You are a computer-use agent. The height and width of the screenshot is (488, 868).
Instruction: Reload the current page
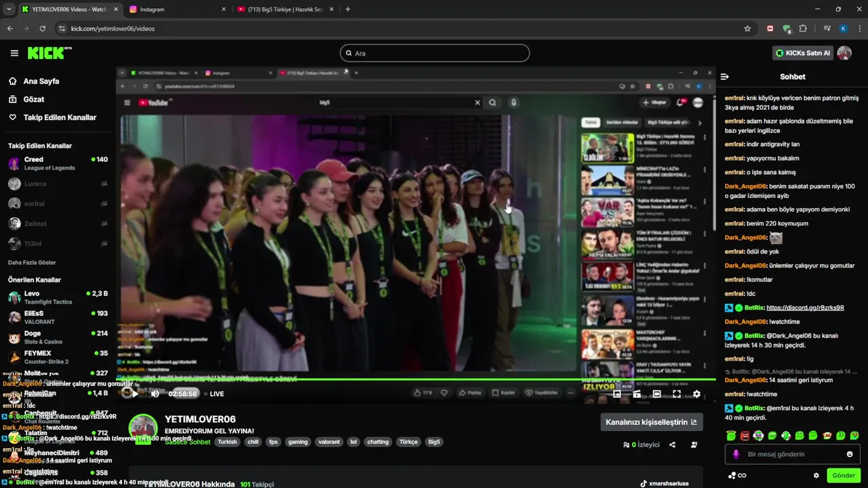(x=42, y=28)
